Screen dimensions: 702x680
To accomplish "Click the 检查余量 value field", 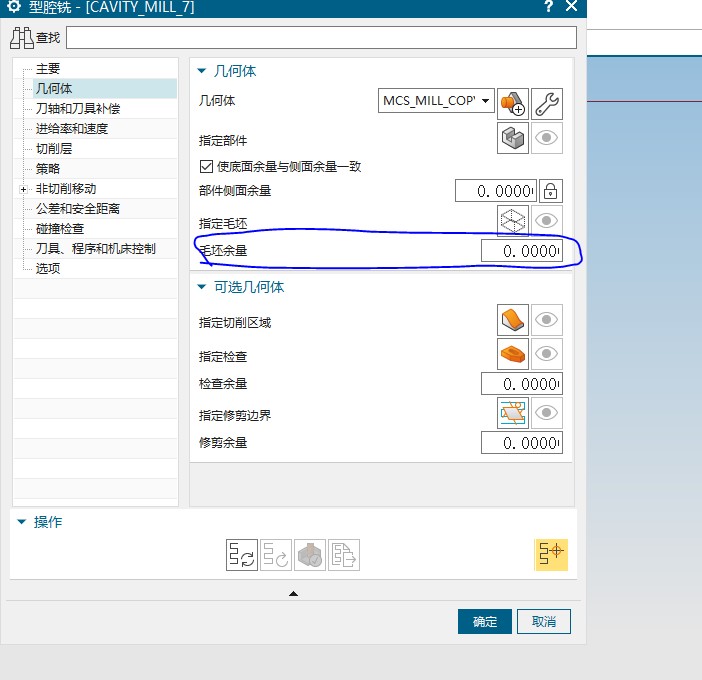I will coord(522,384).
